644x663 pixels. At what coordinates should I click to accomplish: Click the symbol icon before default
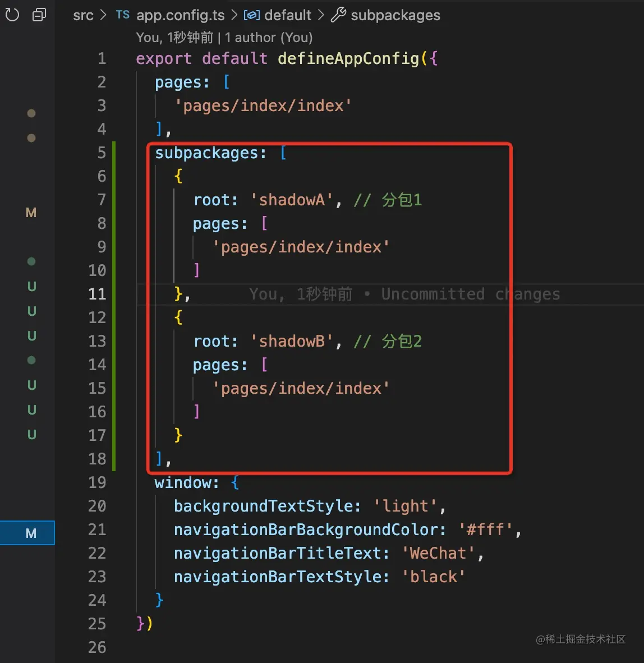(x=251, y=15)
